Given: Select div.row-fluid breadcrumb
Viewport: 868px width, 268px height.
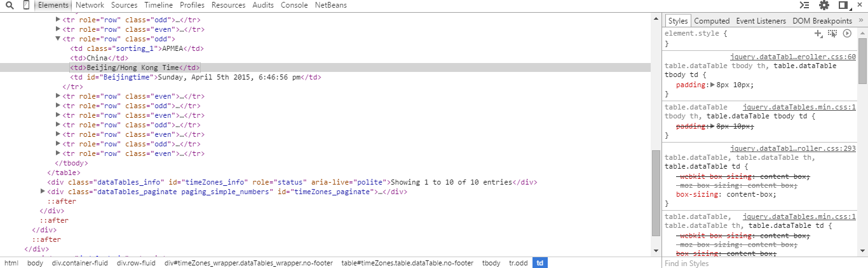Looking at the screenshot, I should point(135,263).
